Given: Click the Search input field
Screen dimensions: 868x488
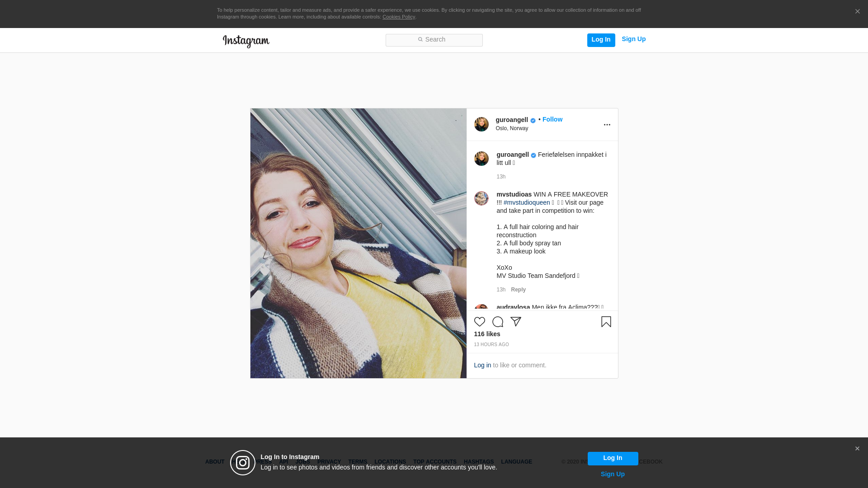Looking at the screenshot, I should tap(434, 40).
